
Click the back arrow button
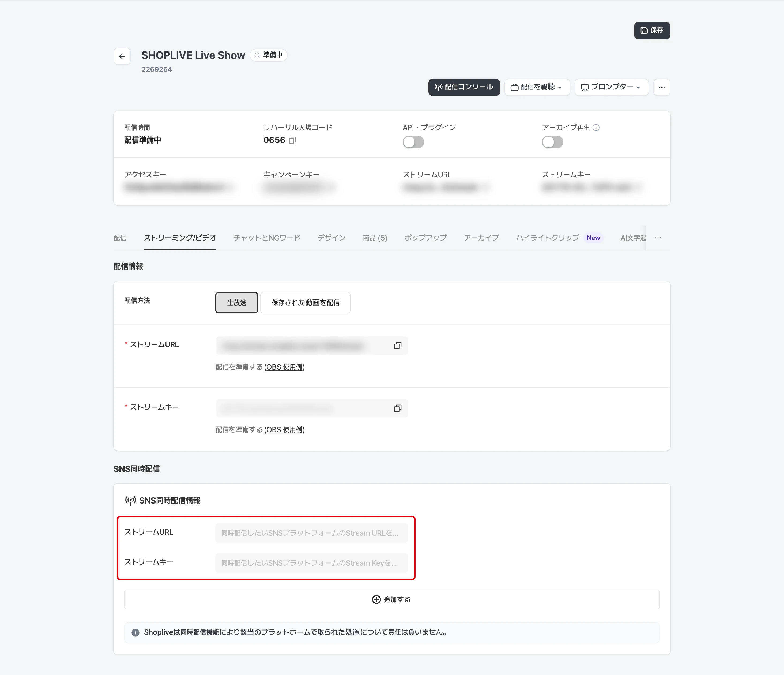[x=122, y=57]
